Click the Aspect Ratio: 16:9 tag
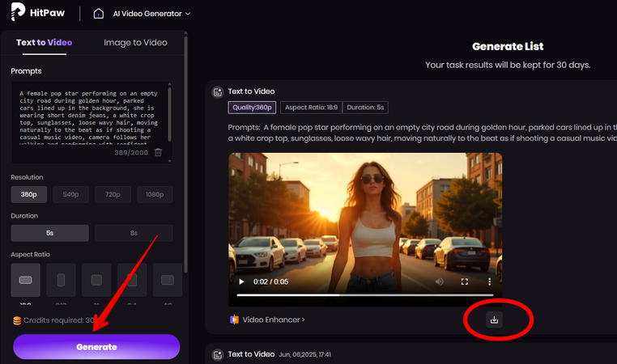The height and width of the screenshot is (364, 617). (311, 108)
